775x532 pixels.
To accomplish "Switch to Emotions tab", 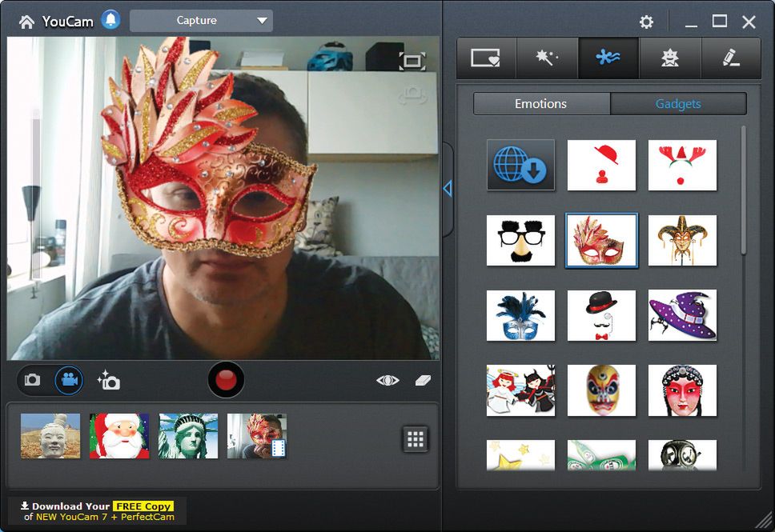I will coord(541,104).
